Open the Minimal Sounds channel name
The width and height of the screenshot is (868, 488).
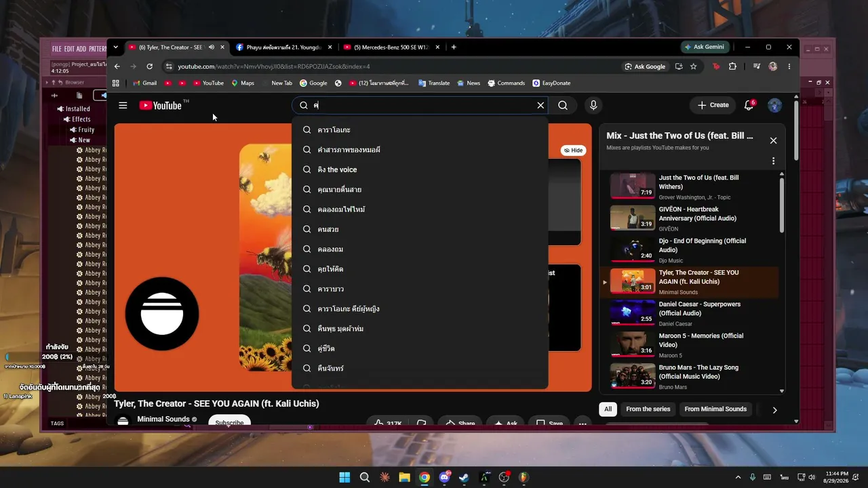163,419
